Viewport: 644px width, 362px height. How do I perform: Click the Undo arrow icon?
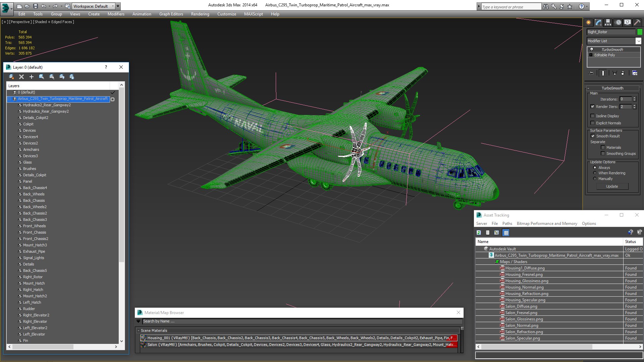(44, 6)
